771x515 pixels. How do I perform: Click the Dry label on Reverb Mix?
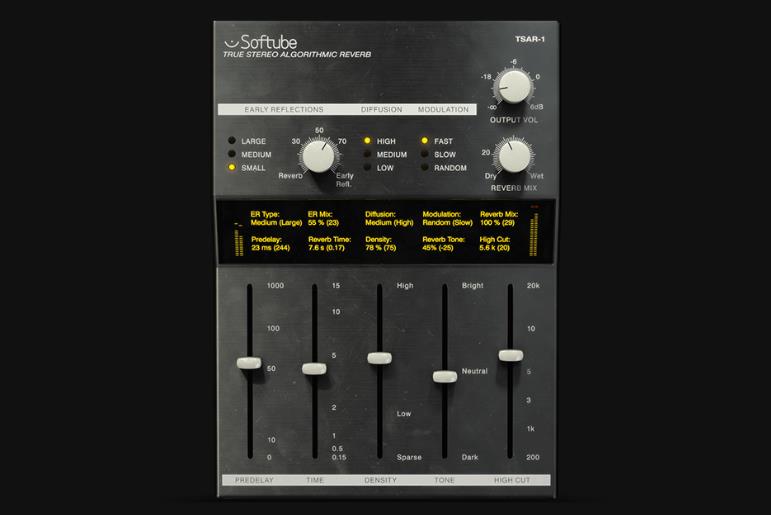point(490,176)
